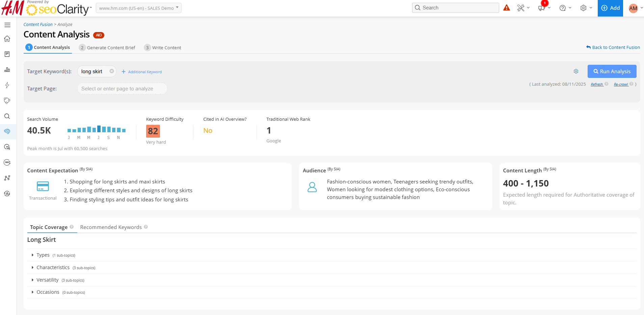
Task: Click the red warning alert icon
Action: pos(507,8)
